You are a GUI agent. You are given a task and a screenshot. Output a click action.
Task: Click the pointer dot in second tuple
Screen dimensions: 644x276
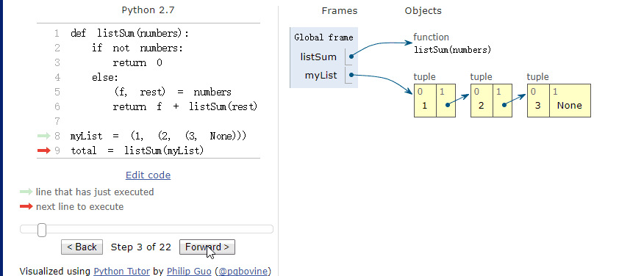(x=504, y=105)
